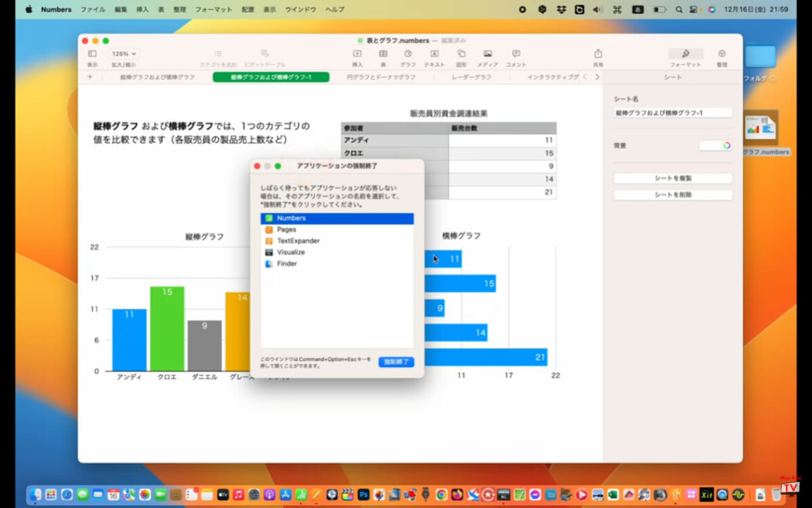Click the 販売台数 column header
The image size is (812, 508).
coord(502,128)
